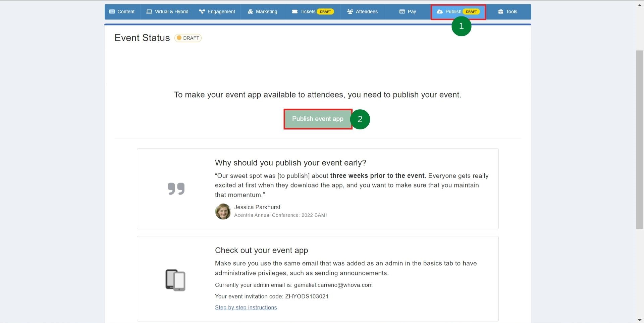Open the Step by step instructions link

coord(246,308)
